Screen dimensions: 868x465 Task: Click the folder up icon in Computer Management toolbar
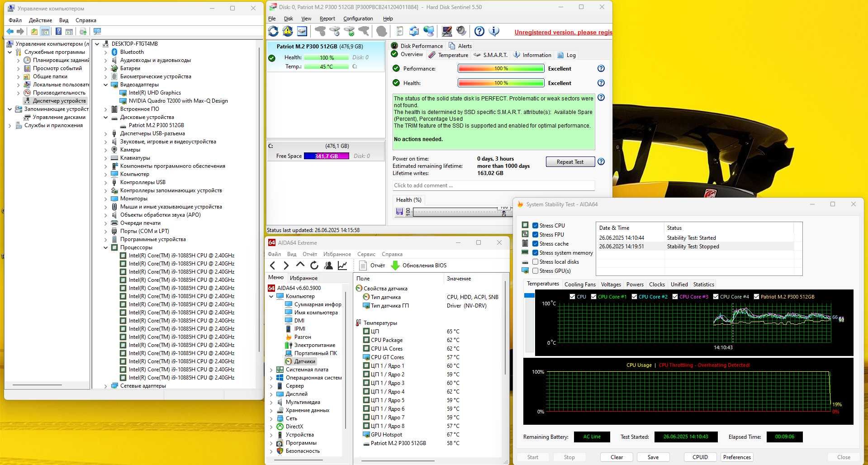click(34, 31)
